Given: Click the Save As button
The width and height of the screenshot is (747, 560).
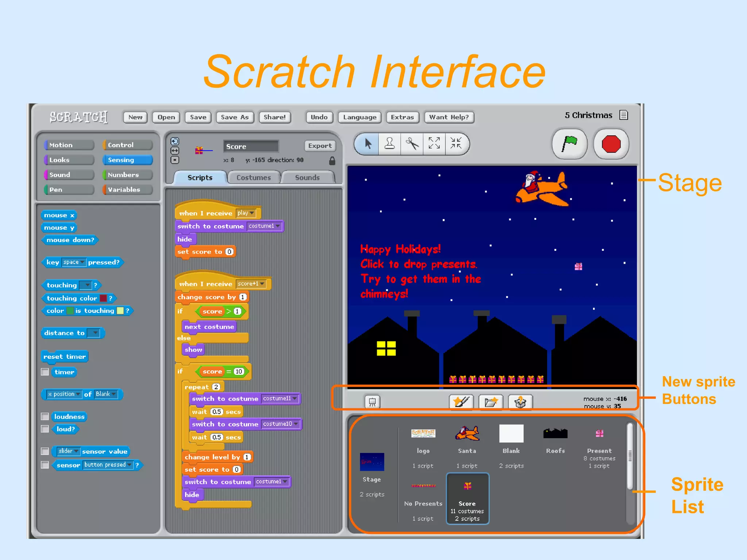Looking at the screenshot, I should (x=235, y=117).
